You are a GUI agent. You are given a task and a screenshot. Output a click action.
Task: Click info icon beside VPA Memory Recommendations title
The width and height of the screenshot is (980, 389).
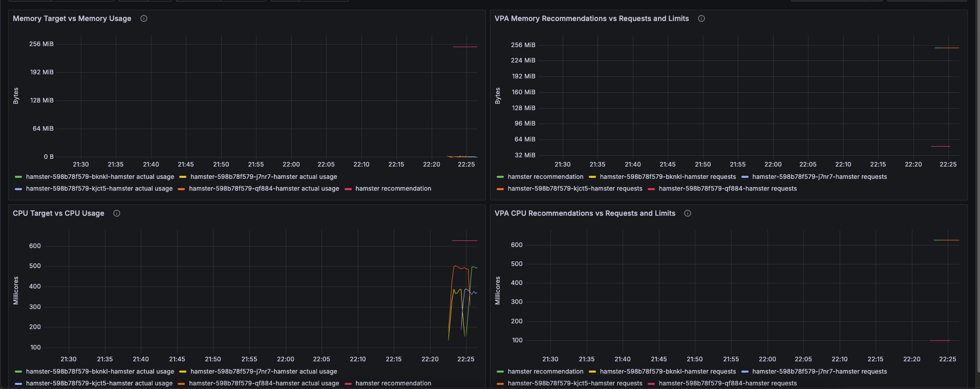click(x=701, y=18)
